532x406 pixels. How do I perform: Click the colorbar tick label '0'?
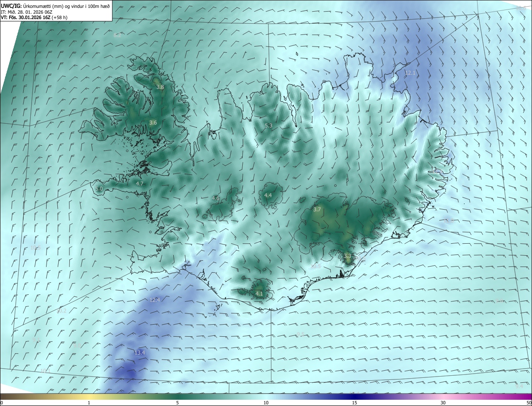tap(2, 403)
